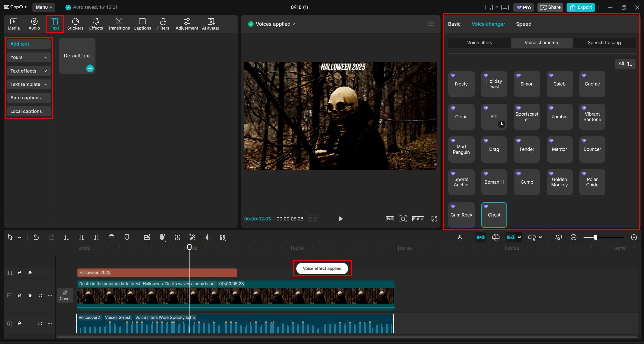Viewport: 644px width, 344px height.
Task: Delete the selected clip with the trash icon
Action: (111, 237)
